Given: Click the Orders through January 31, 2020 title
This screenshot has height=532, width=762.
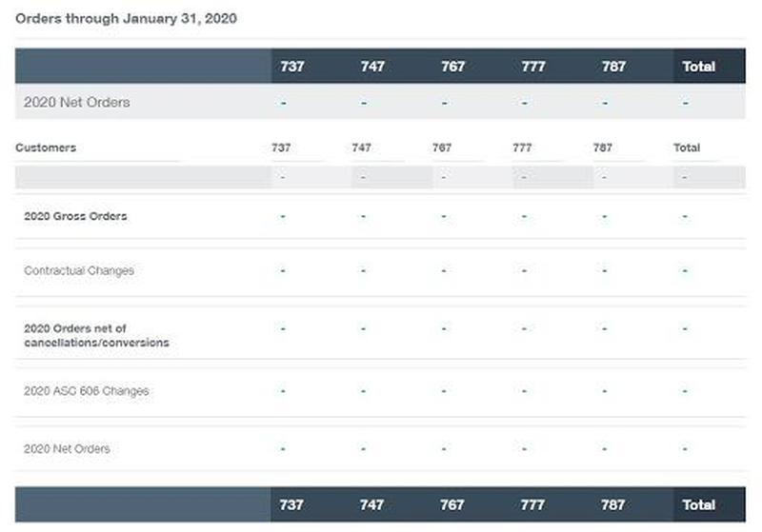Looking at the screenshot, I should pos(126,18).
